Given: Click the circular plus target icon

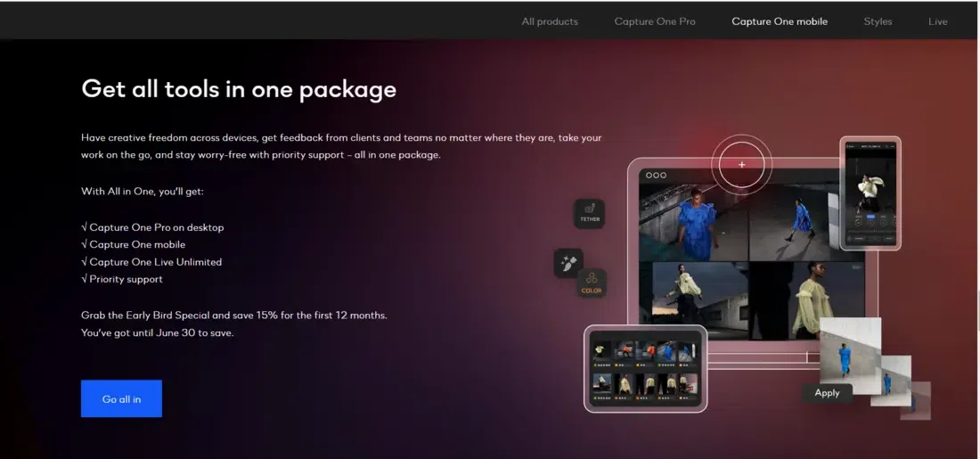Looking at the screenshot, I should (742, 165).
